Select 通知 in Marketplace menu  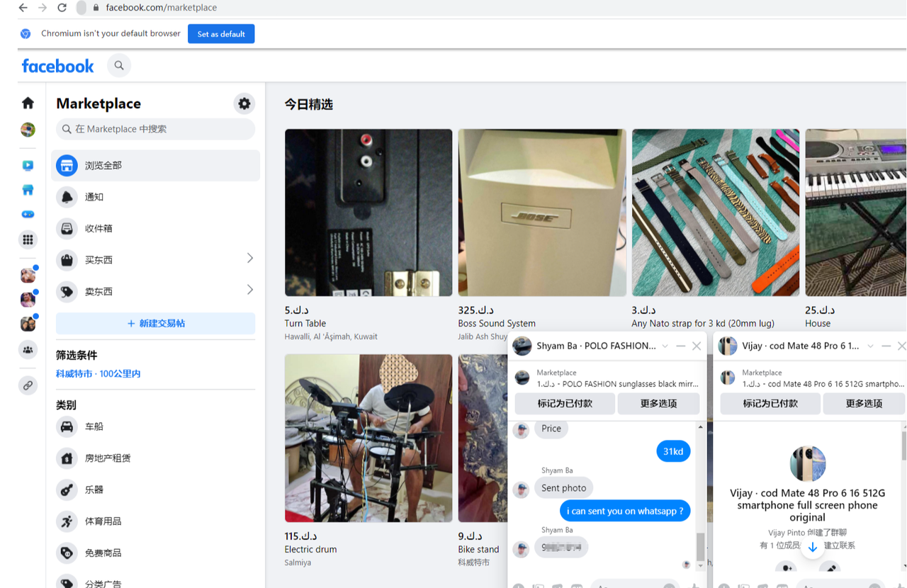[94, 197]
